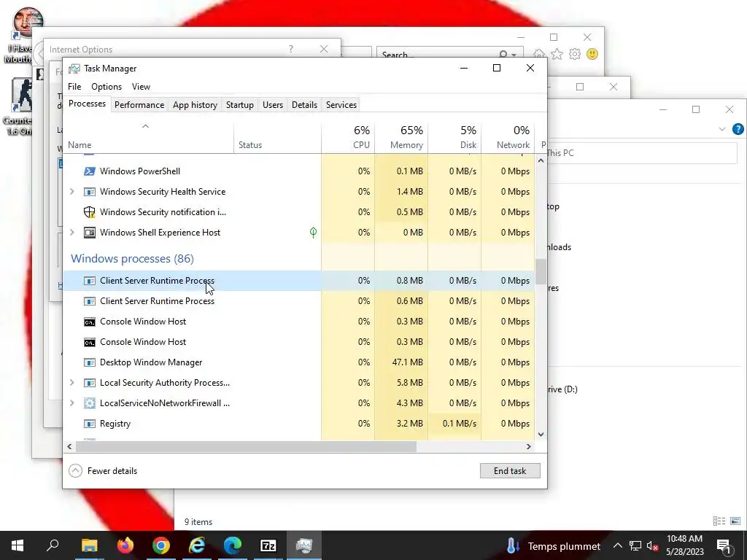Sort by the Status column header

[277, 138]
